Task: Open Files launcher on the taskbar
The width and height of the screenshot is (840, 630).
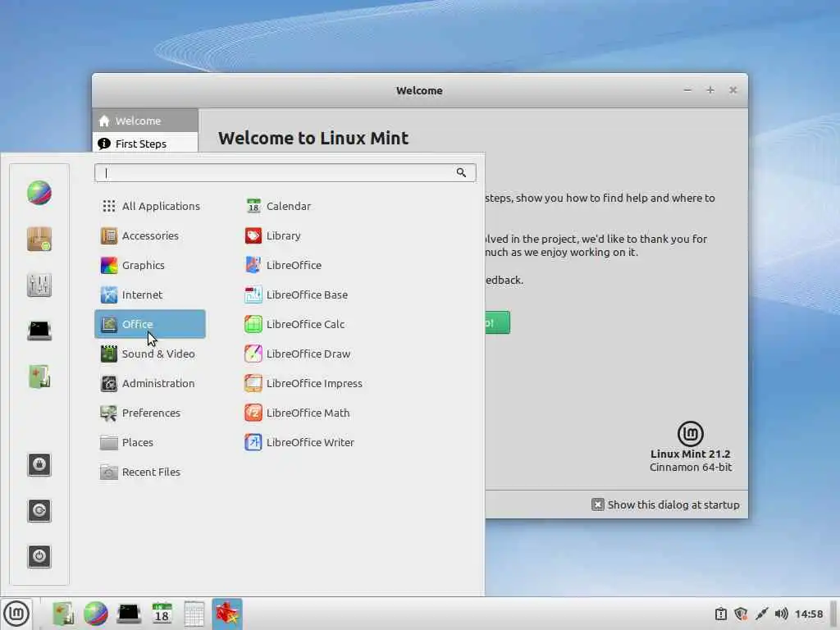Action: pos(63,614)
